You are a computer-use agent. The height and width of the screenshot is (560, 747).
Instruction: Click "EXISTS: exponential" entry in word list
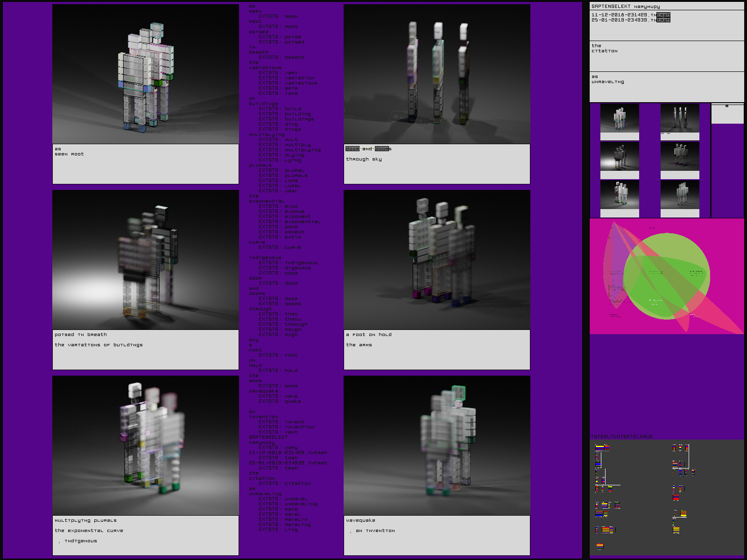pyautogui.click(x=289, y=222)
